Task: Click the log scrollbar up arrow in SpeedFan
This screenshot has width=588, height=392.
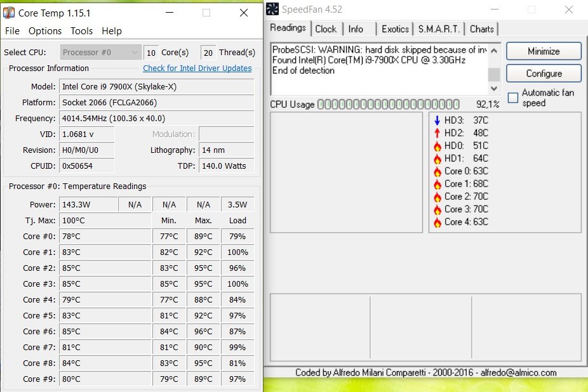Action: 494,50
